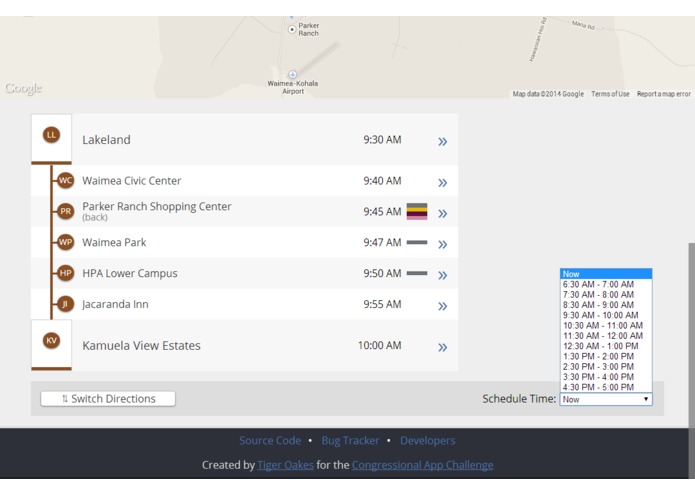
Task: Click the 10:00 AM arrival time
Action: point(379,346)
